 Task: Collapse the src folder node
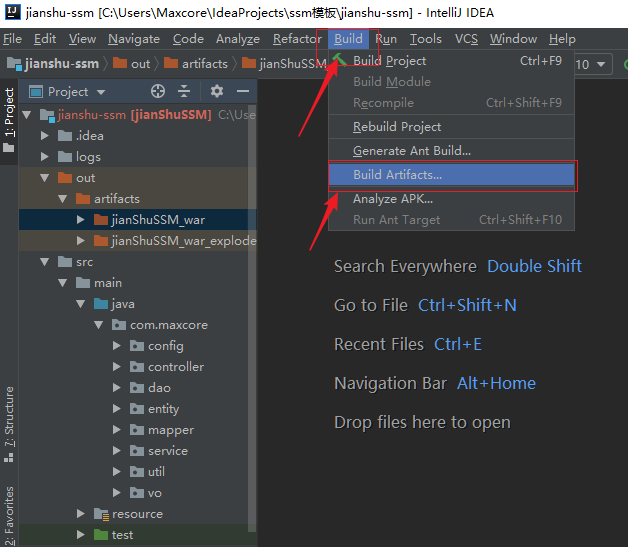44,262
